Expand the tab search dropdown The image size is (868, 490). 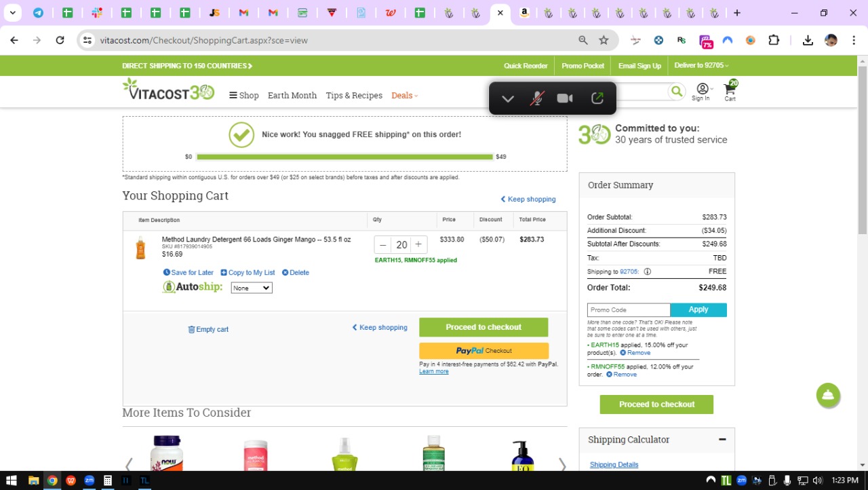tap(12, 13)
